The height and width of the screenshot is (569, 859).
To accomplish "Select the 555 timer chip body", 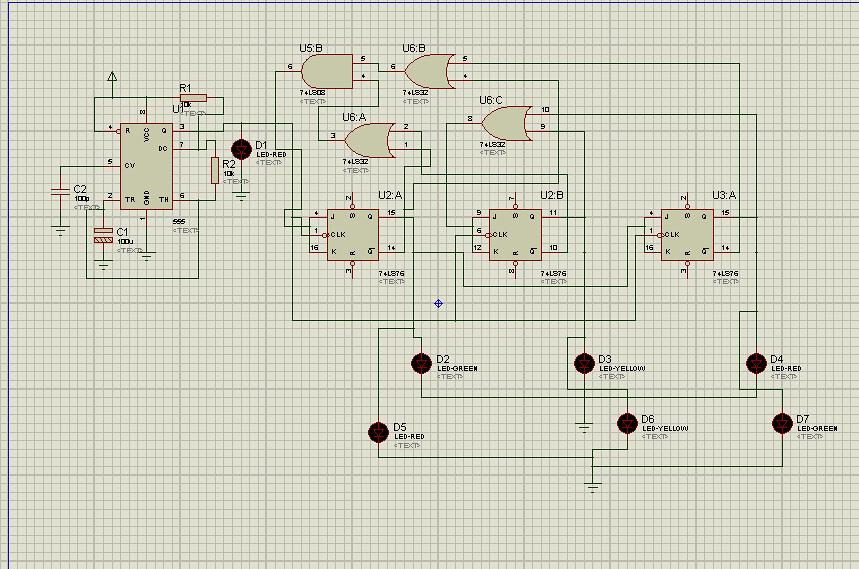I will [146, 166].
